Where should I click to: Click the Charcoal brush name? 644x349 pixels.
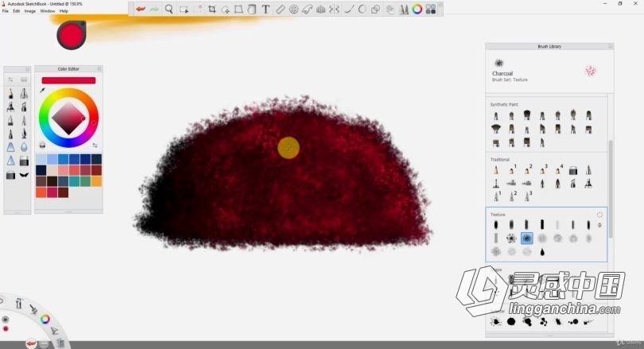tap(502, 73)
